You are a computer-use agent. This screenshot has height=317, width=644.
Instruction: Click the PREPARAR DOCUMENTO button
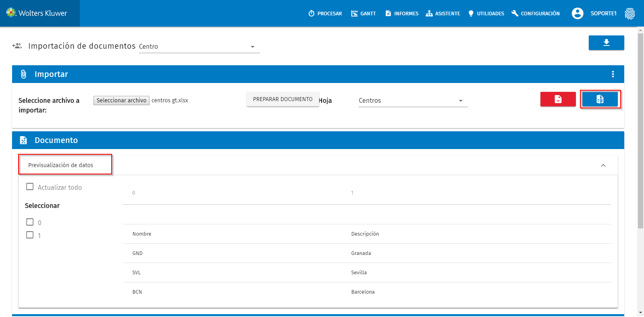[283, 99]
